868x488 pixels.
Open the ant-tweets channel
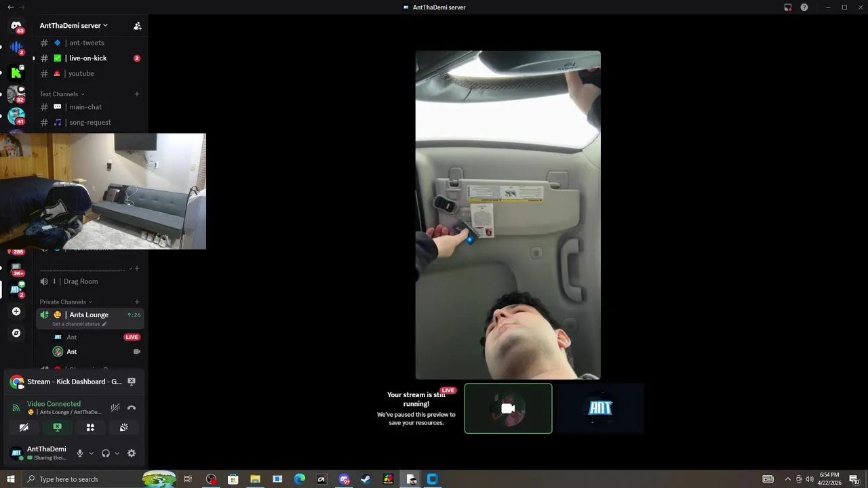pyautogui.click(x=90, y=43)
